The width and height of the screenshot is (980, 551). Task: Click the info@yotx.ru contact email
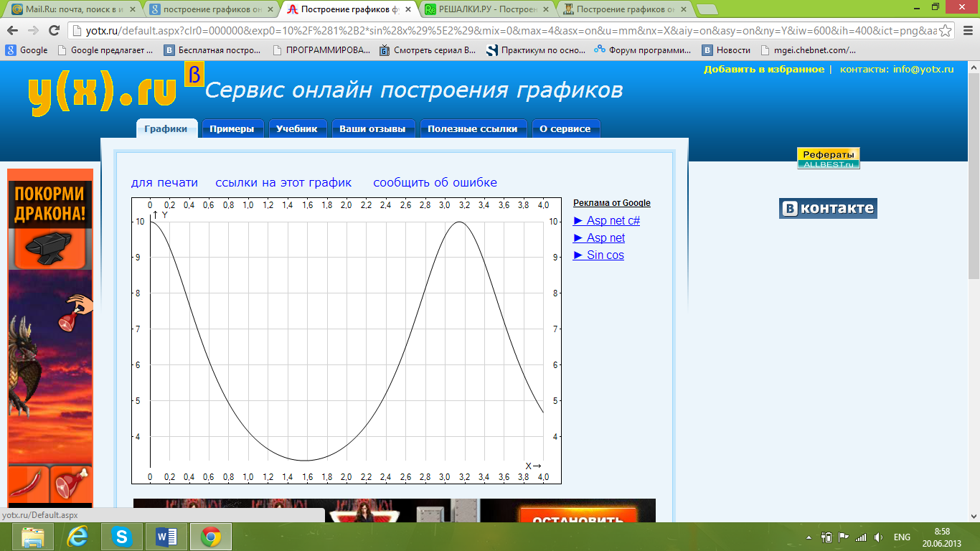[x=923, y=70]
